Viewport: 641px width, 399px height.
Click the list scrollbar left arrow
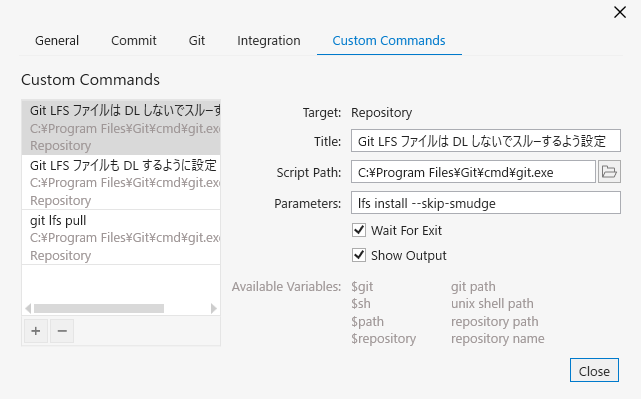click(x=28, y=308)
